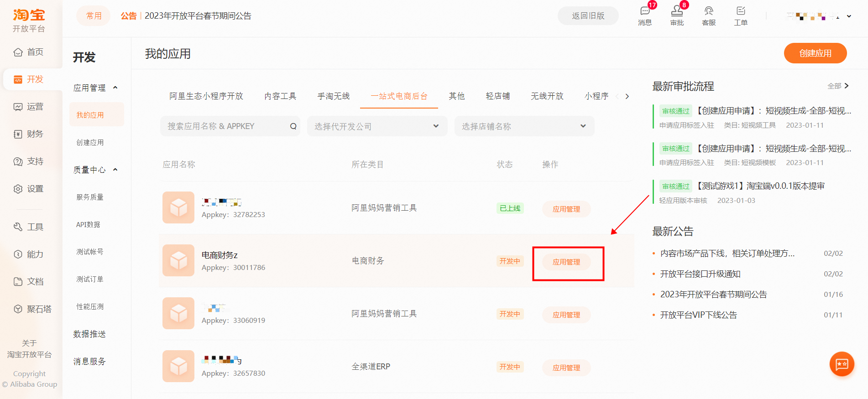Select 支持 in the left sidebar
Image resolution: width=868 pixels, height=399 pixels.
coord(29,161)
